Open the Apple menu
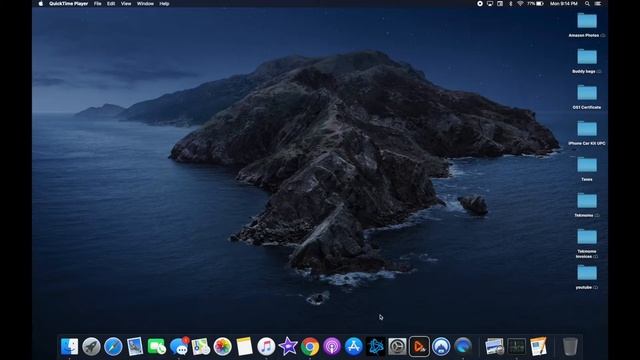Image resolution: width=640 pixels, height=360 pixels. (41, 4)
